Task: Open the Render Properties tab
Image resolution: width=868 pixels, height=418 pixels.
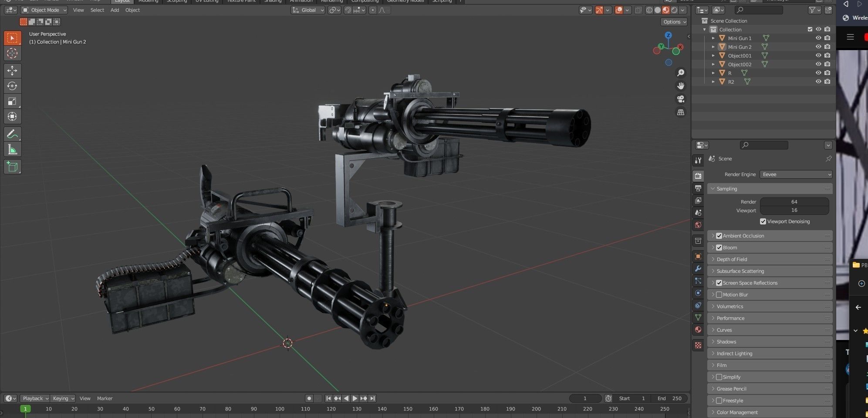Action: pyautogui.click(x=698, y=175)
